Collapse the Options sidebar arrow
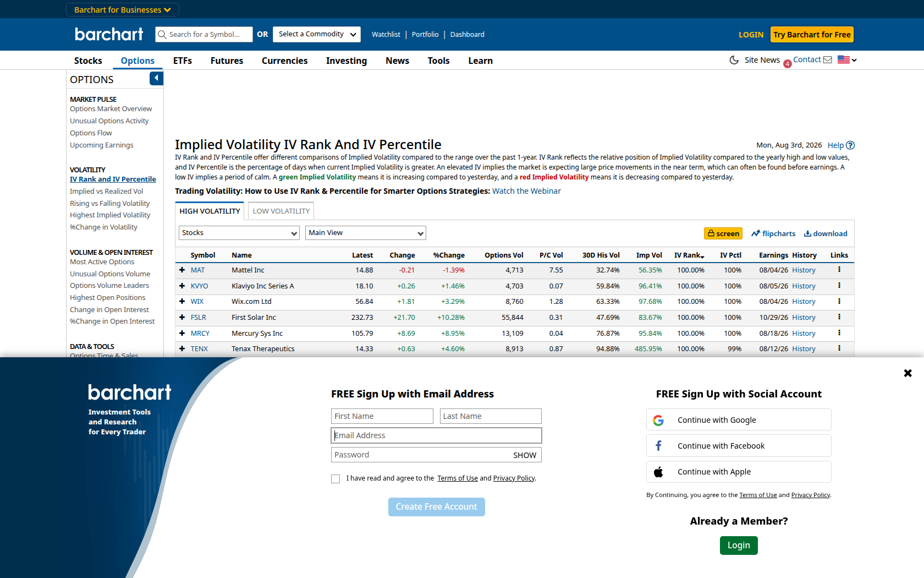924x578 pixels. 156,78
